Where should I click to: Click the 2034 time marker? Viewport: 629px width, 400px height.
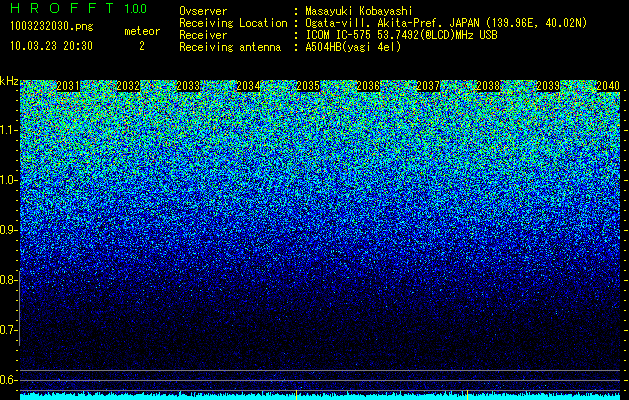(x=248, y=86)
